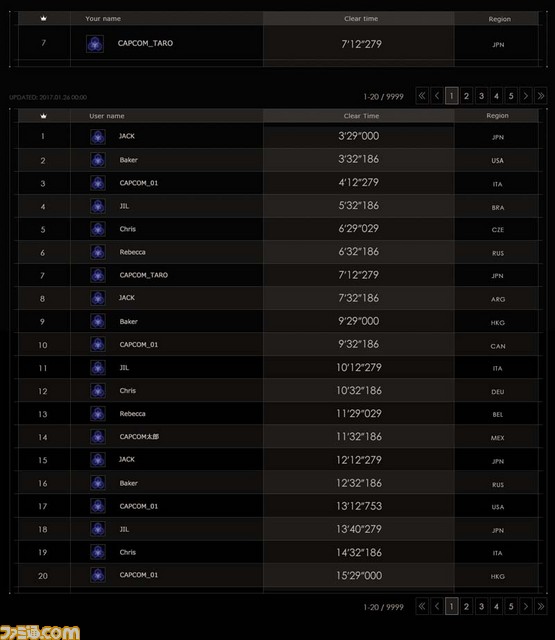The image size is (555, 640).
Task: Select the rank 2 Baker row user name
Action: [x=129, y=160]
